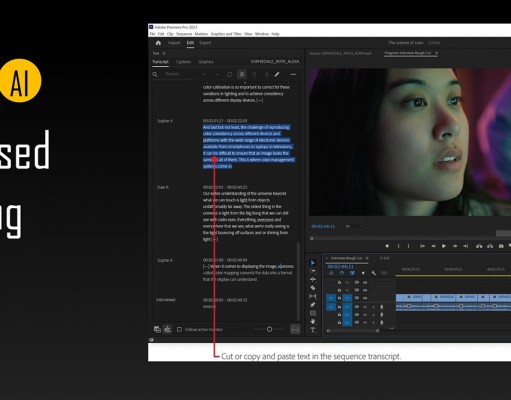Open the Program monitor panel menu
The height and width of the screenshot is (400, 511).
[436, 53]
